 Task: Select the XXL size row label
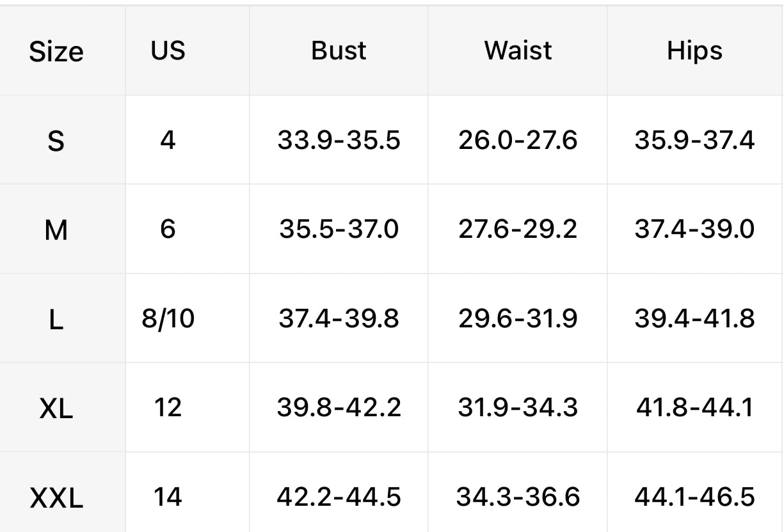(x=56, y=497)
